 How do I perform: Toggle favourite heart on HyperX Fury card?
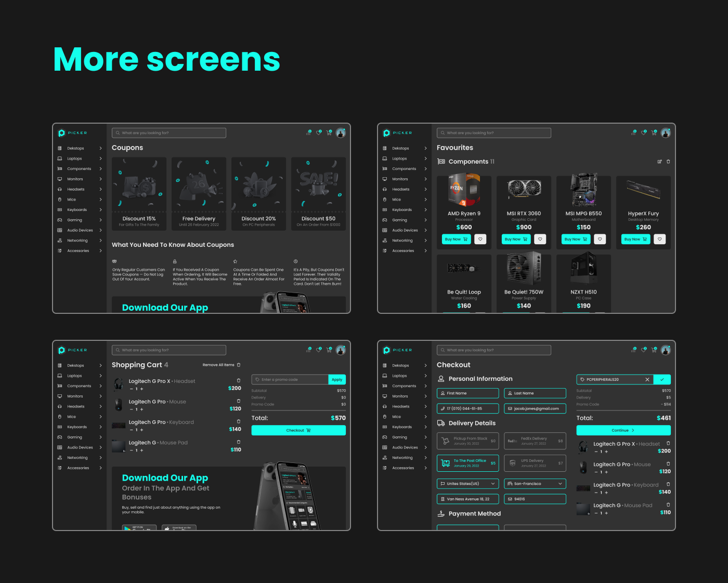pos(660,239)
